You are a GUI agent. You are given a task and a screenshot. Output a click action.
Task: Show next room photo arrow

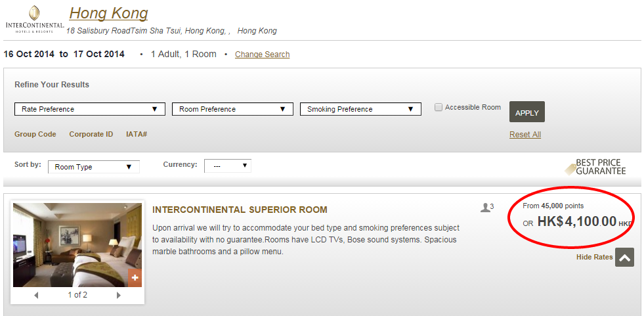pos(119,295)
